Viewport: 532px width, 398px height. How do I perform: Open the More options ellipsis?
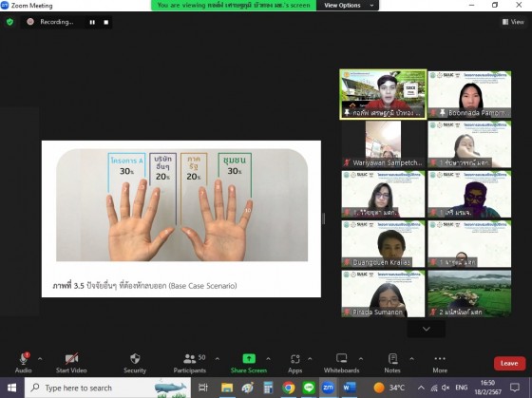tap(440, 359)
